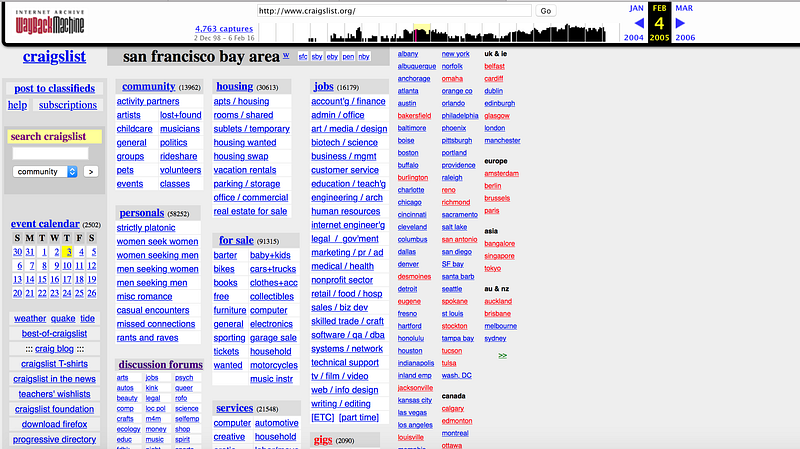Open the quake link

point(63,318)
